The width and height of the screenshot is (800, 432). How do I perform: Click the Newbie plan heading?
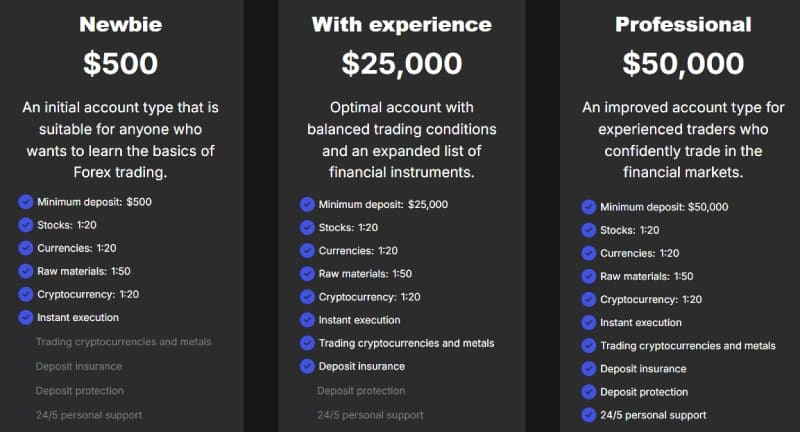point(120,24)
